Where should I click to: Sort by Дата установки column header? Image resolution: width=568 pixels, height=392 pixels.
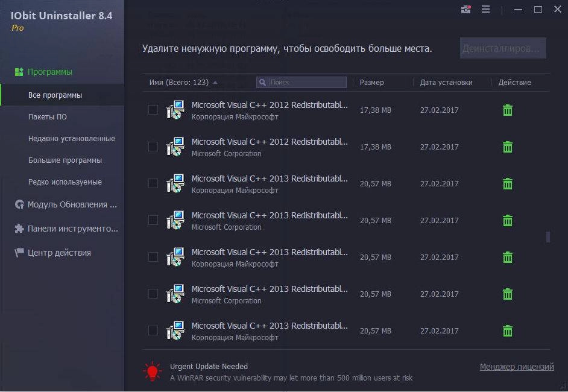[x=446, y=82]
